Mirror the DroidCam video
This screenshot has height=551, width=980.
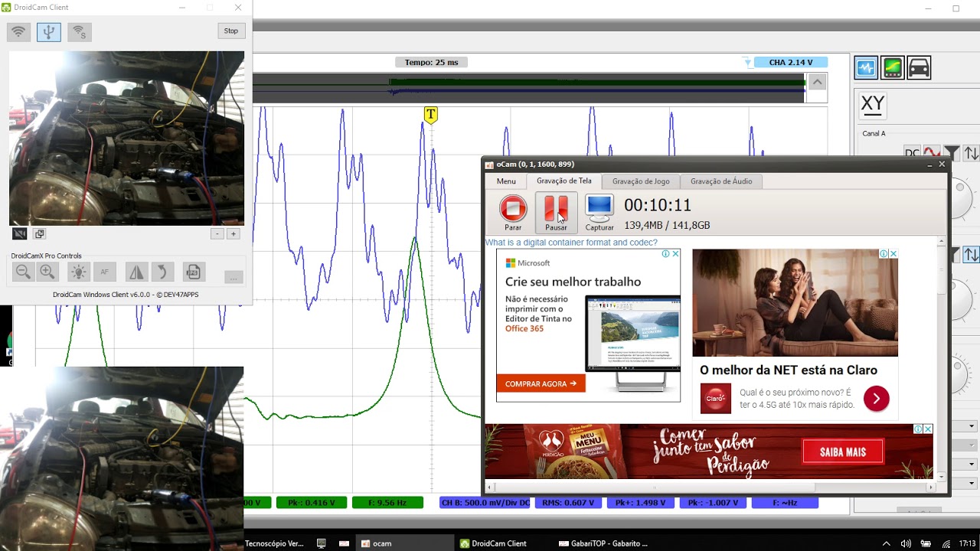point(136,272)
